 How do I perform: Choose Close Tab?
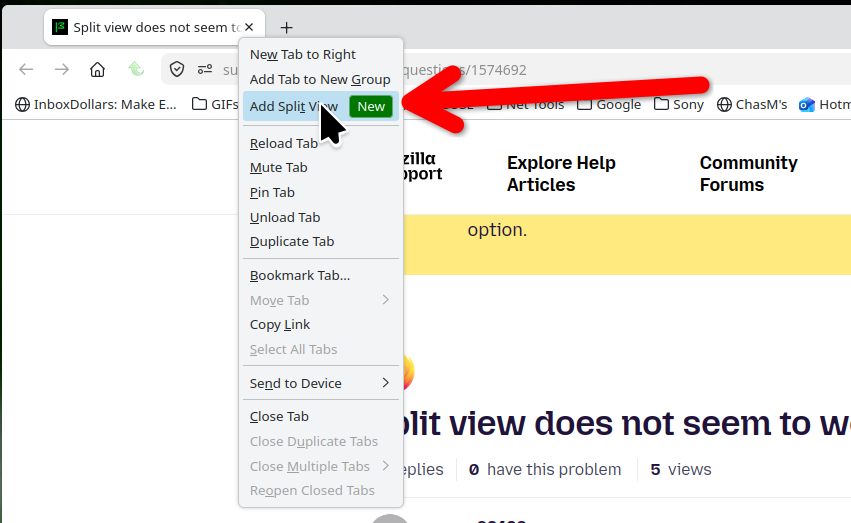(321, 417)
